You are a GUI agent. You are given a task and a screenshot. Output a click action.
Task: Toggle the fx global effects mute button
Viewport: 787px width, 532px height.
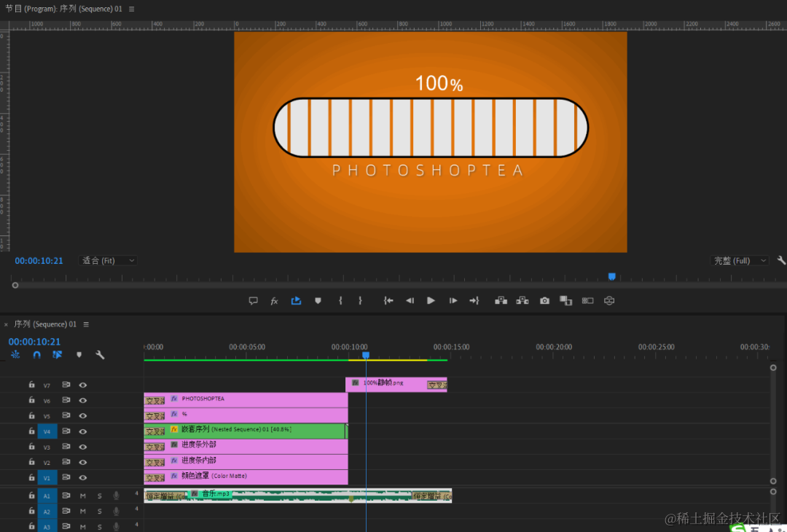coord(274,301)
